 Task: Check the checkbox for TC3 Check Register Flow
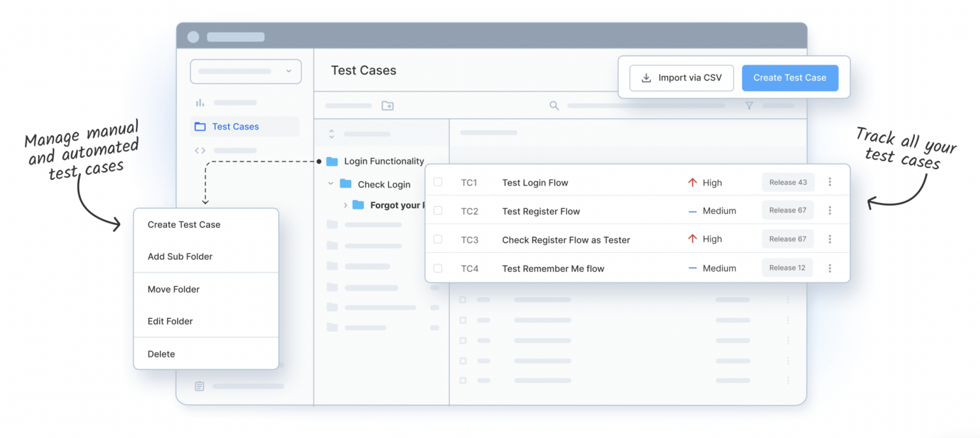click(438, 239)
